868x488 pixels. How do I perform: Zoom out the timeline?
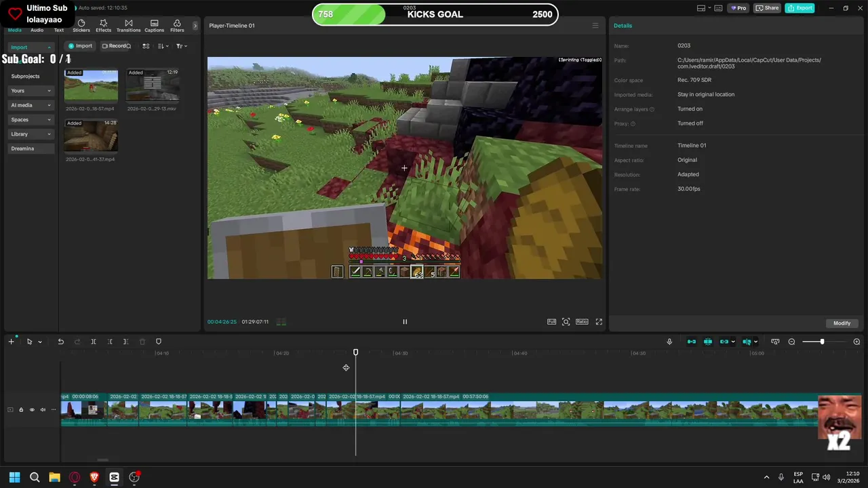pyautogui.click(x=791, y=342)
